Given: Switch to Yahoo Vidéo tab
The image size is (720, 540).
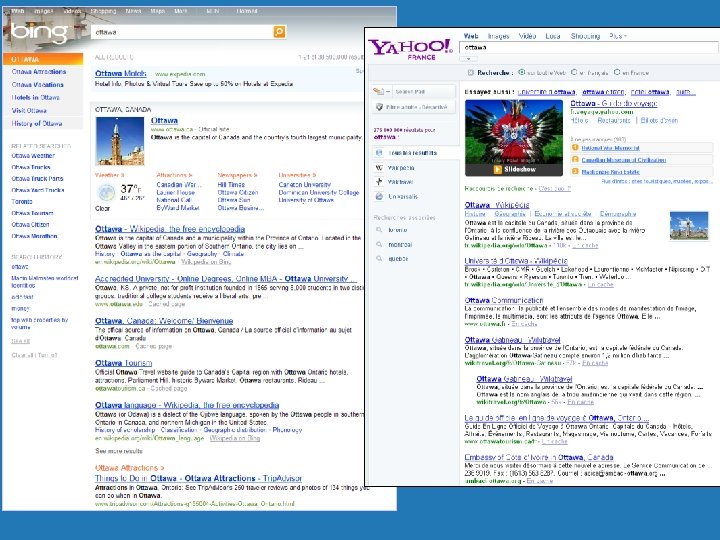Looking at the screenshot, I should pyautogui.click(x=527, y=36).
